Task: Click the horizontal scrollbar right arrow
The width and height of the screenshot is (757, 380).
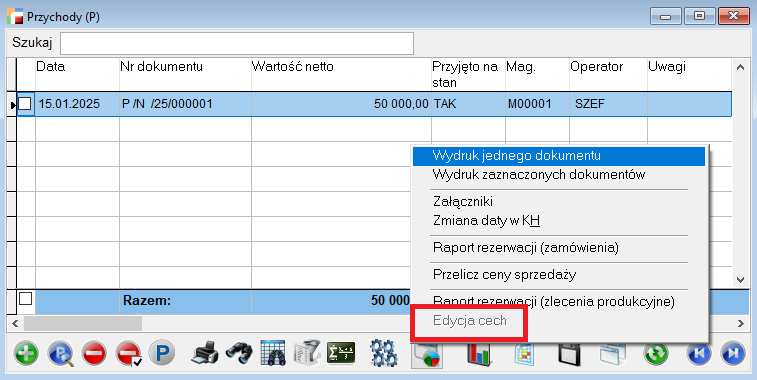Action: pyautogui.click(x=741, y=323)
